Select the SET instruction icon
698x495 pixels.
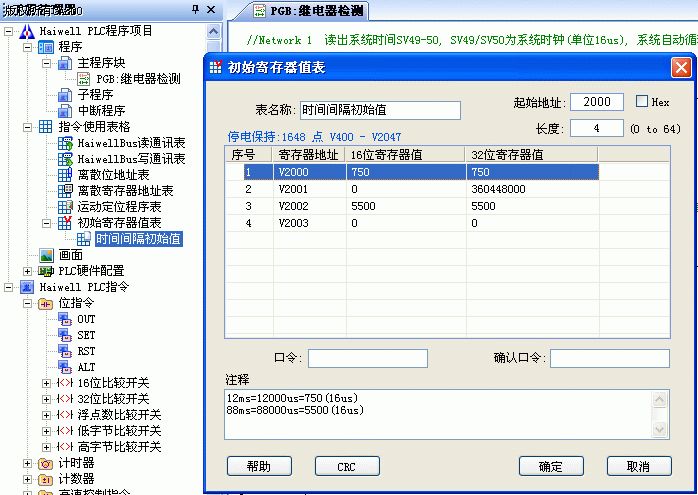pyautogui.click(x=65, y=335)
